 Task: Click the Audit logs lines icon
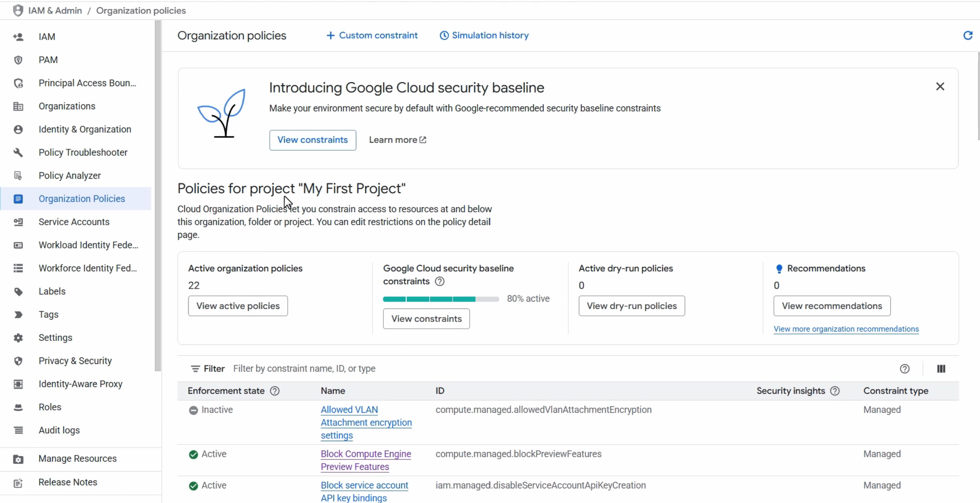(18, 430)
